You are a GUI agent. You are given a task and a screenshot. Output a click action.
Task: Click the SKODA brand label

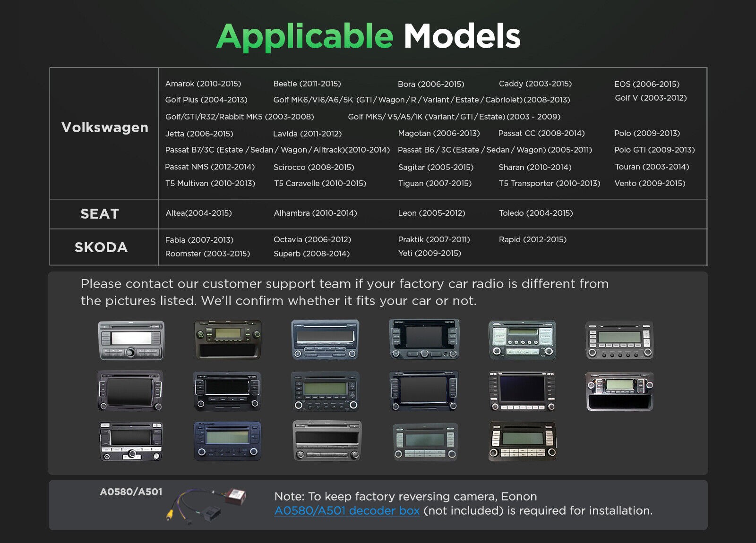coord(101,247)
